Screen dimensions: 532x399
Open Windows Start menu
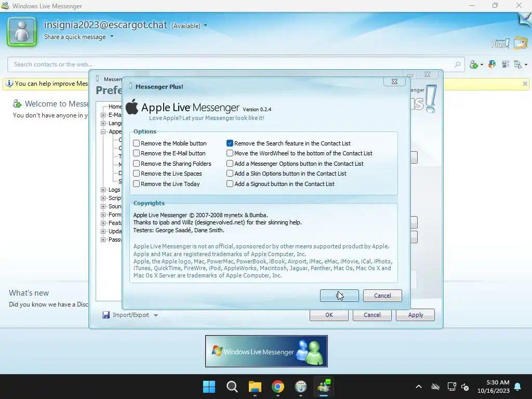[x=209, y=387]
